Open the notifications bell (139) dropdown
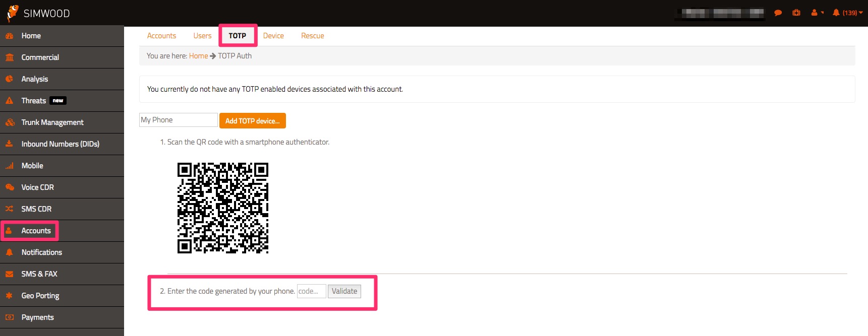This screenshot has width=868, height=336. point(848,13)
